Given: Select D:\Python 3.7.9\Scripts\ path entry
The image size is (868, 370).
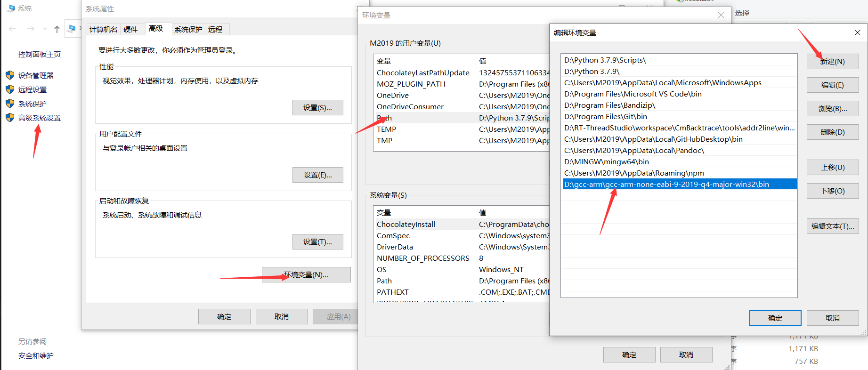Looking at the screenshot, I should point(680,60).
